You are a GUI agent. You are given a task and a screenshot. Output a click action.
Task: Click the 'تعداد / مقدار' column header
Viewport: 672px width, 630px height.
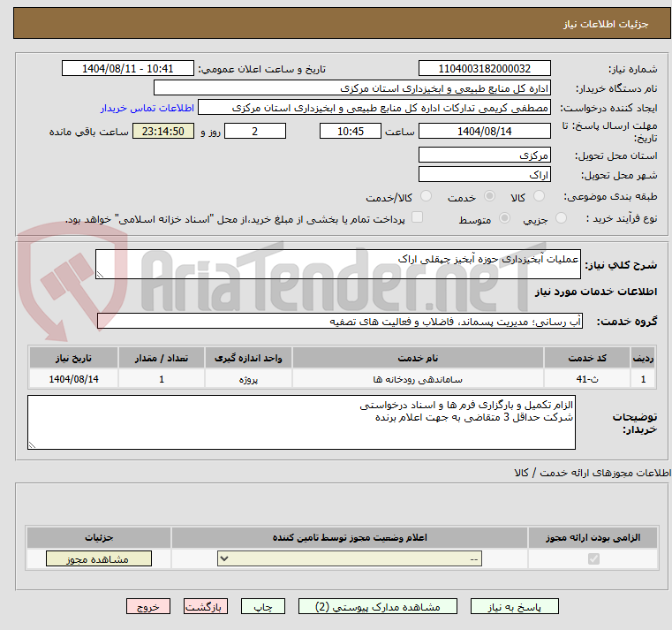coord(162,358)
